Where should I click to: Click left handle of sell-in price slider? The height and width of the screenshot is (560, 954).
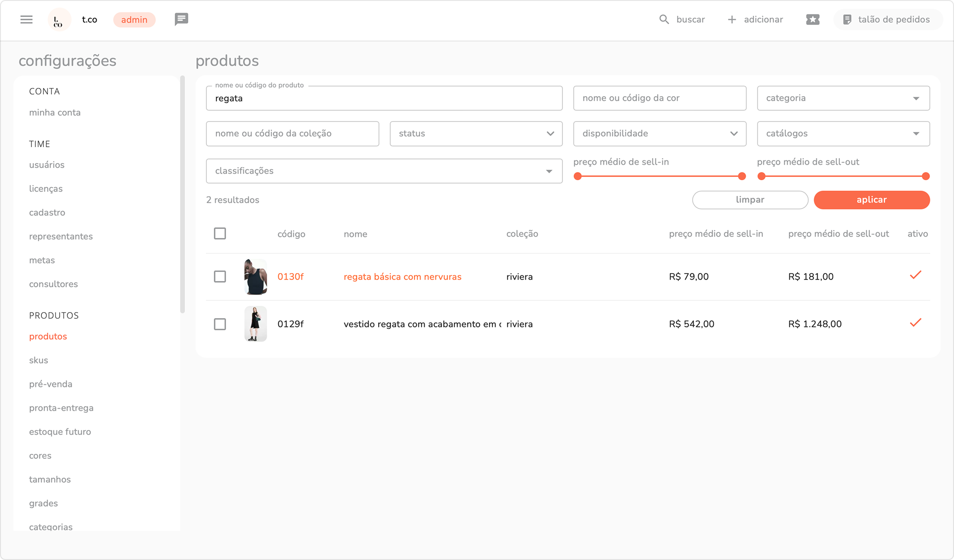577,176
